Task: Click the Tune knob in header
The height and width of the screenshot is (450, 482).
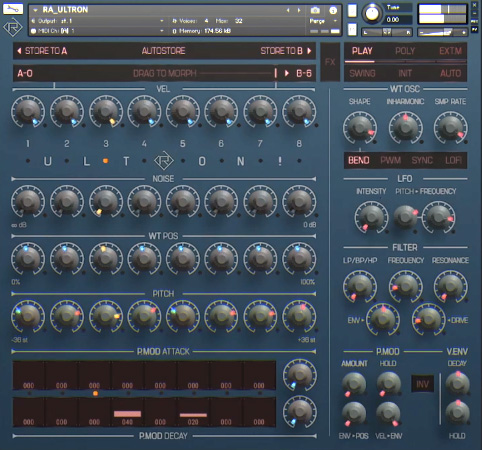Action: tap(372, 13)
